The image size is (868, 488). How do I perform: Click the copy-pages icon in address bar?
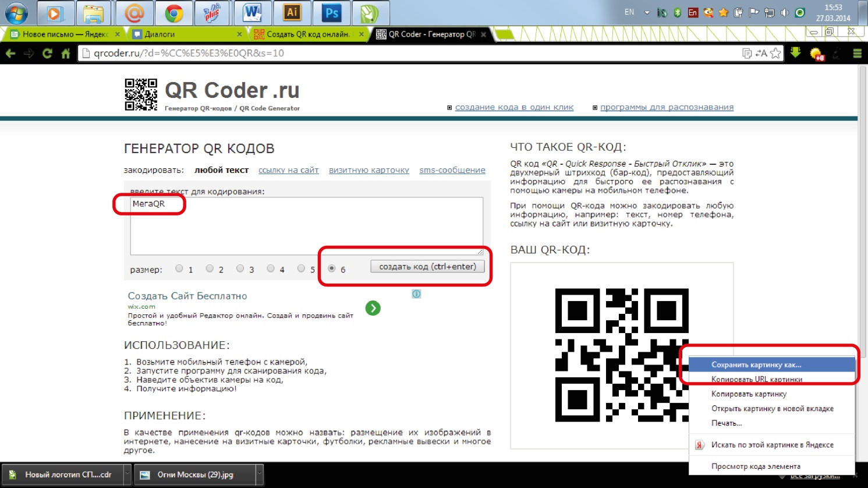[x=747, y=54]
